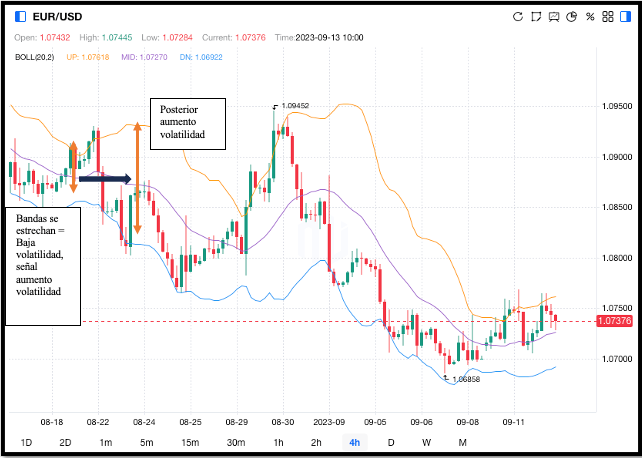Image resolution: width=642 pixels, height=458 pixels.
Task: Click the 1.09452 high price marker
Action: pos(294,105)
